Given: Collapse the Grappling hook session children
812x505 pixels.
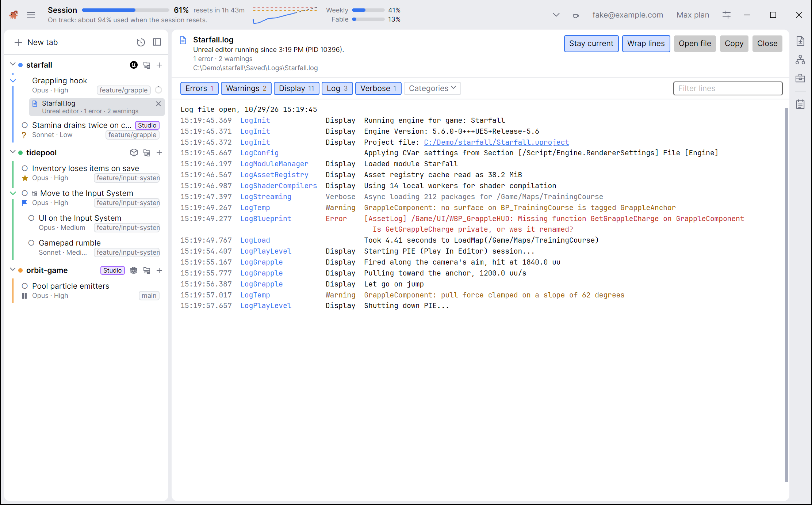Looking at the screenshot, I should click(13, 81).
